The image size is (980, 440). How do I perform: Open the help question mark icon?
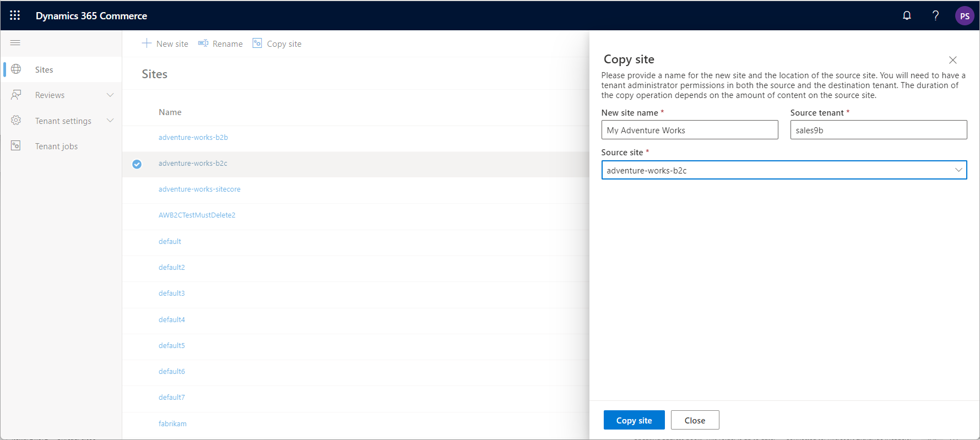tap(935, 15)
